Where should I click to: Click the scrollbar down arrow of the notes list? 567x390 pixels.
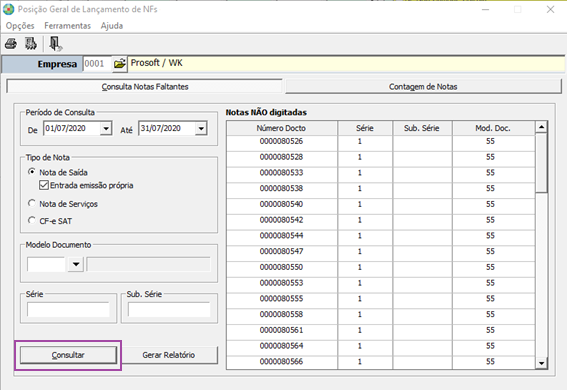point(541,363)
